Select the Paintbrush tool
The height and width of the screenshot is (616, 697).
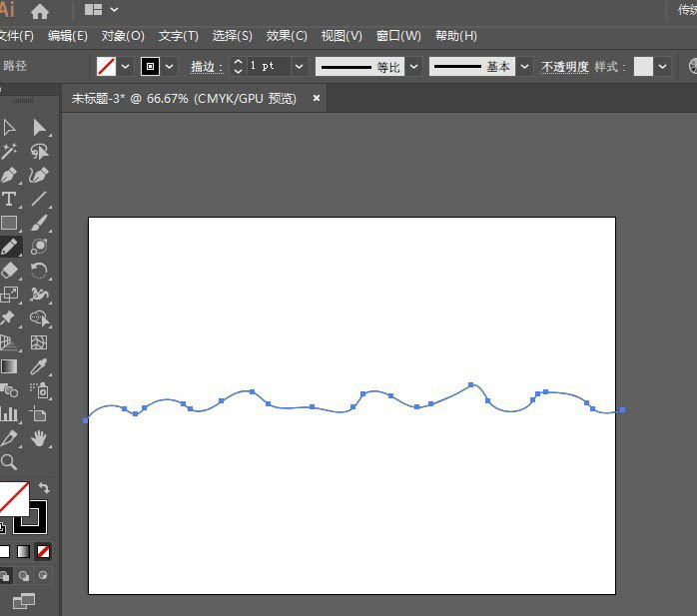tap(39, 223)
